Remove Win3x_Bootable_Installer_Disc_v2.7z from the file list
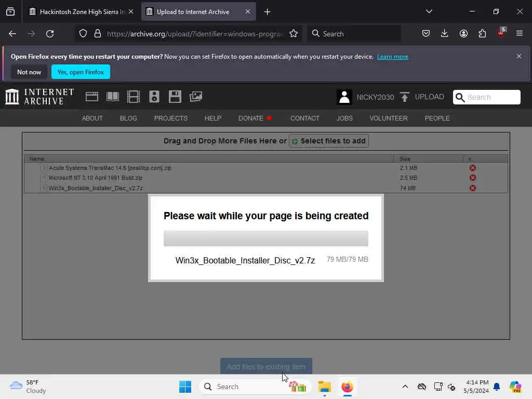The width and height of the screenshot is (532, 399). (473, 188)
